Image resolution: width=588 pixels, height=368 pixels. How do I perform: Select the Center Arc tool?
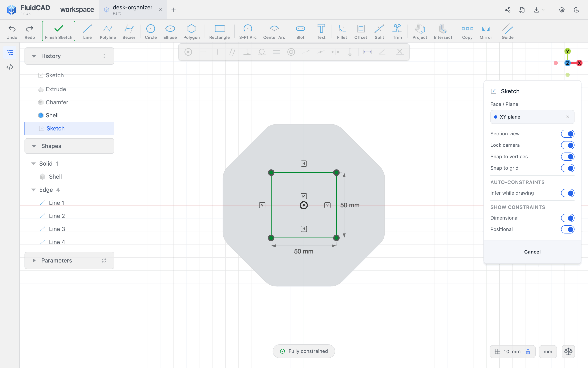[x=274, y=31]
